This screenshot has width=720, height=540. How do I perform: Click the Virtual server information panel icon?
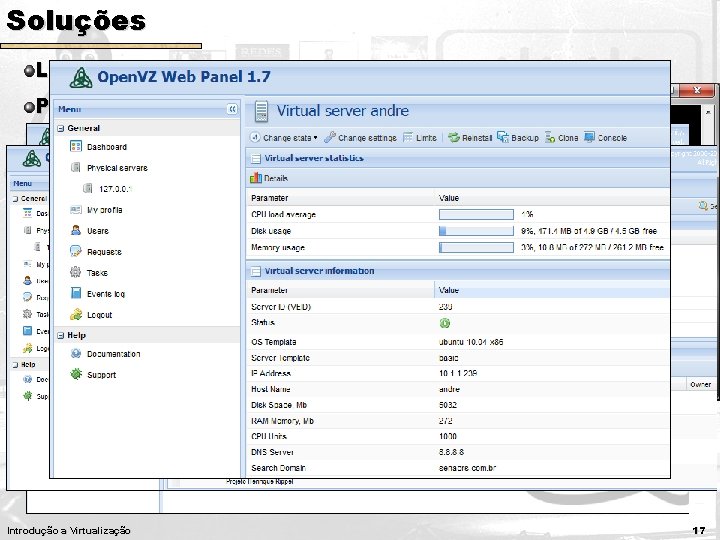point(255,271)
